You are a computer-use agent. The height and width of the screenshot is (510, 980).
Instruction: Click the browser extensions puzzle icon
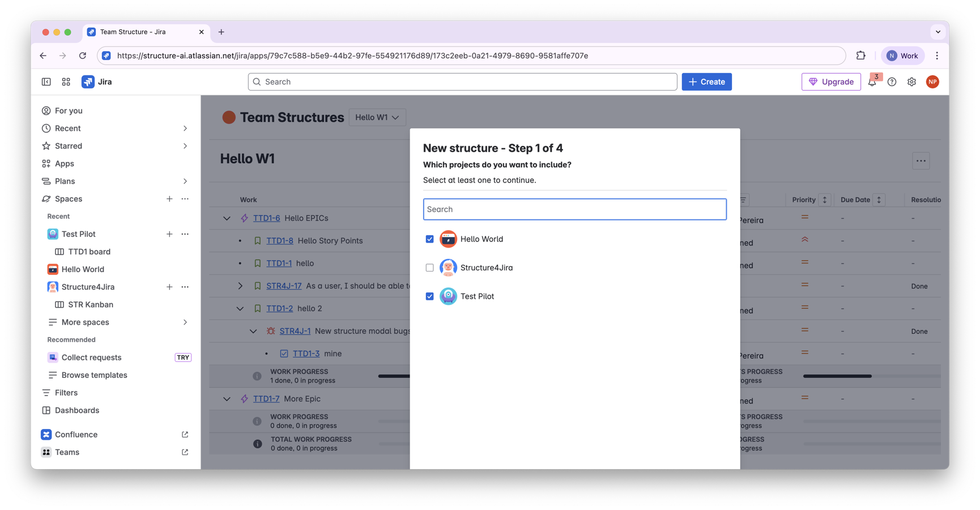tap(860, 56)
